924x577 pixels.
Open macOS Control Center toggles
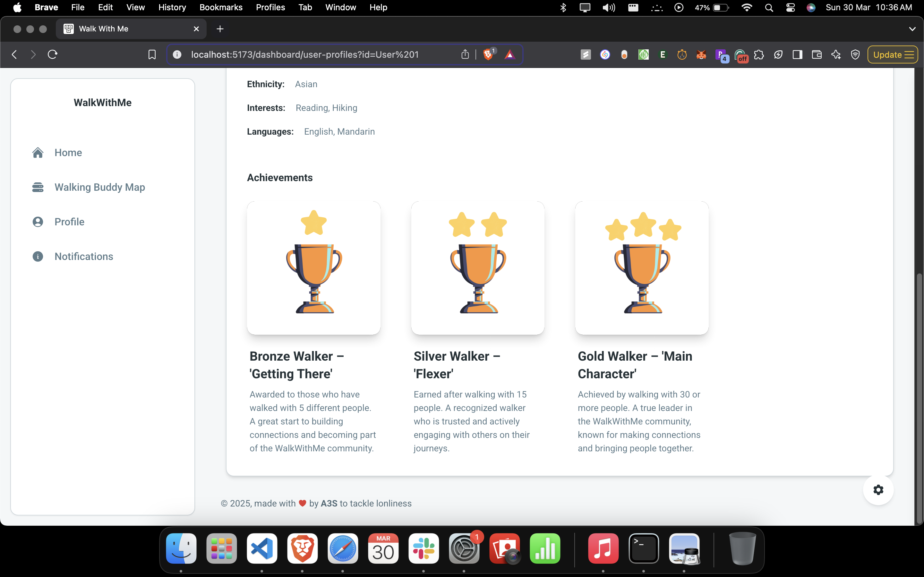coord(790,8)
